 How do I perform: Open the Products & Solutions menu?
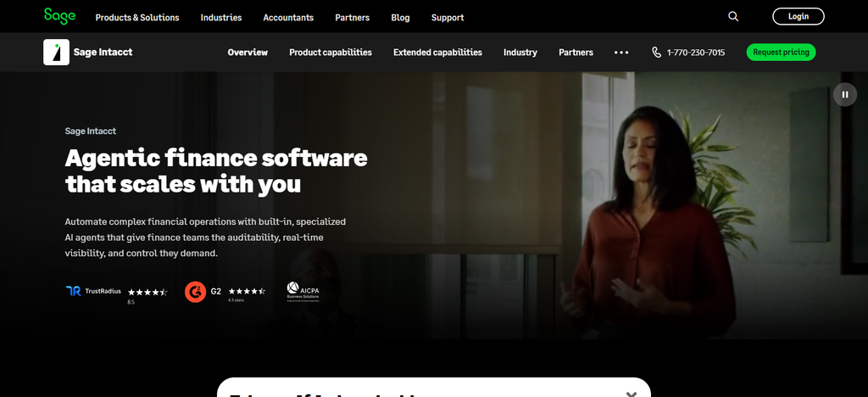coord(137,17)
